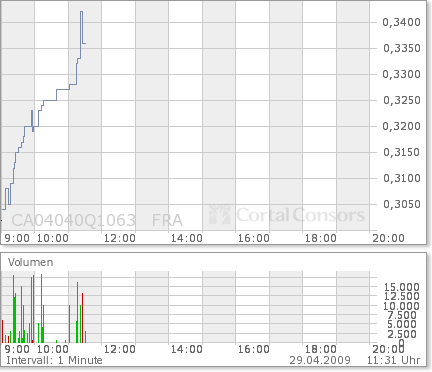The height and width of the screenshot is (372, 432).
Task: Click the Intervall: 1 Minute label
Action: 54,360
